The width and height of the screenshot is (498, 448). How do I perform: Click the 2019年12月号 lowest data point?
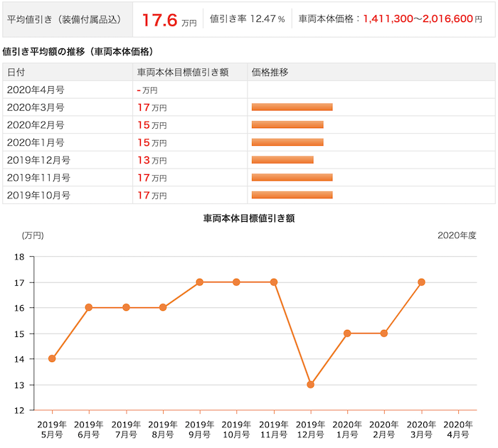[311, 385]
